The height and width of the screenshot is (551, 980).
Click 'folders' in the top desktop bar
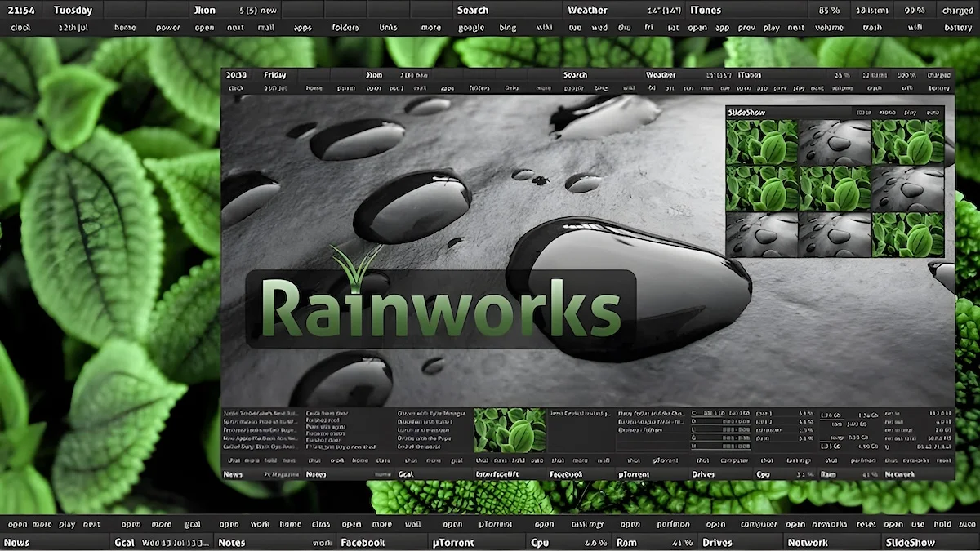(x=345, y=27)
